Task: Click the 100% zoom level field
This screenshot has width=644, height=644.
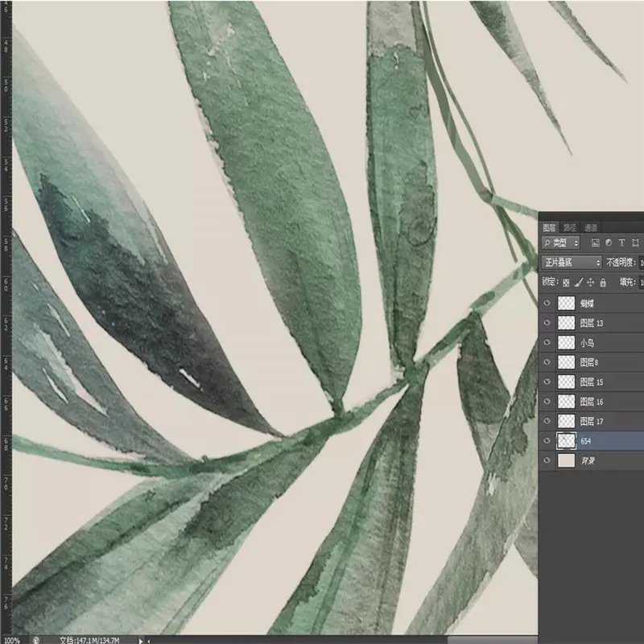Action: pos(12,639)
